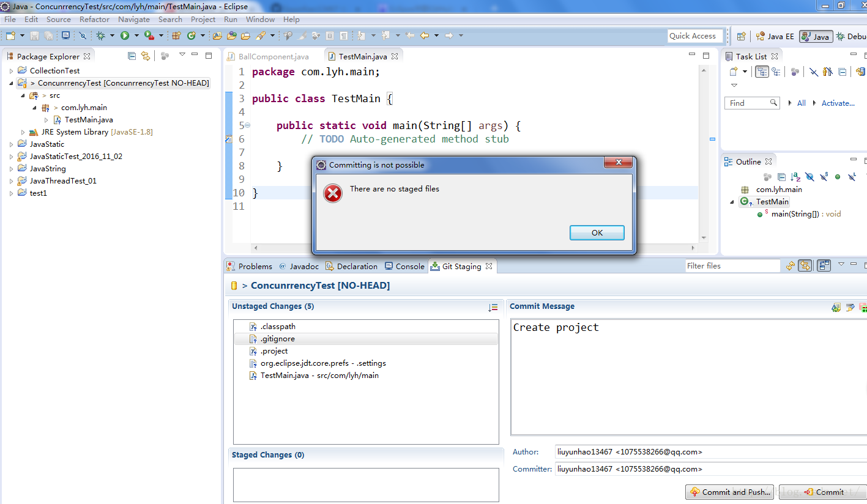The height and width of the screenshot is (504, 867).
Task: Collapse the com.lyh.main package node
Action: (x=34, y=108)
